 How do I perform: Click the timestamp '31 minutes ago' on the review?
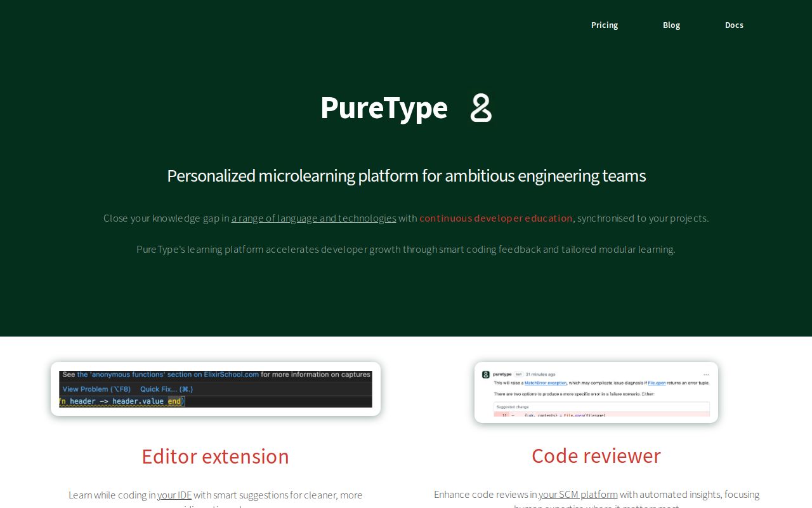tap(540, 375)
